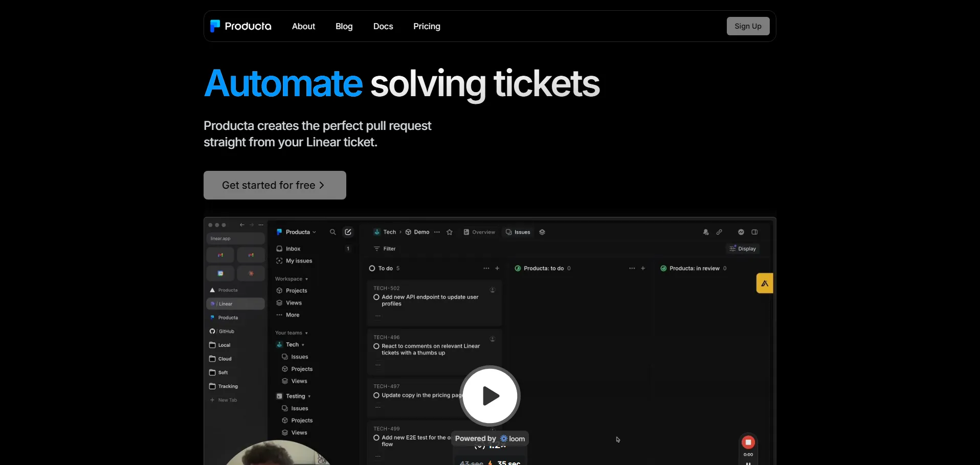This screenshot has height=465, width=980.
Task: Toggle status circle of TECH-502 issue
Action: point(376,297)
